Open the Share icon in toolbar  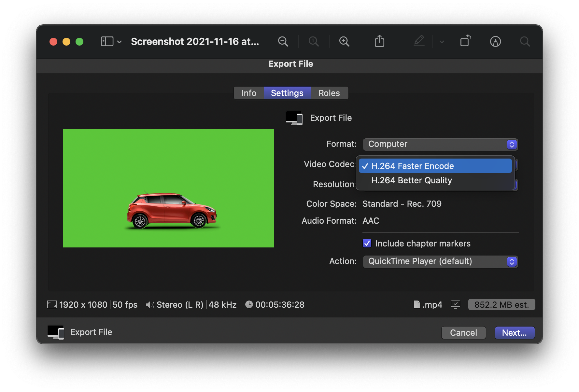click(x=379, y=41)
